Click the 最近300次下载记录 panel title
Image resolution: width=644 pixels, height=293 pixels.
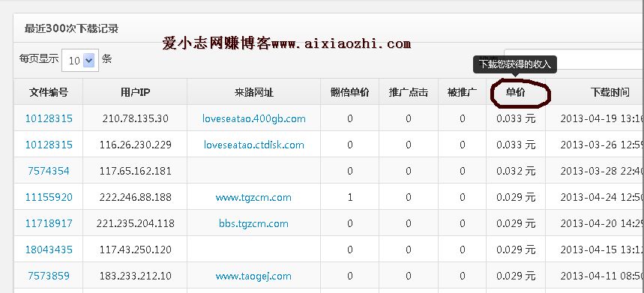click(71, 28)
